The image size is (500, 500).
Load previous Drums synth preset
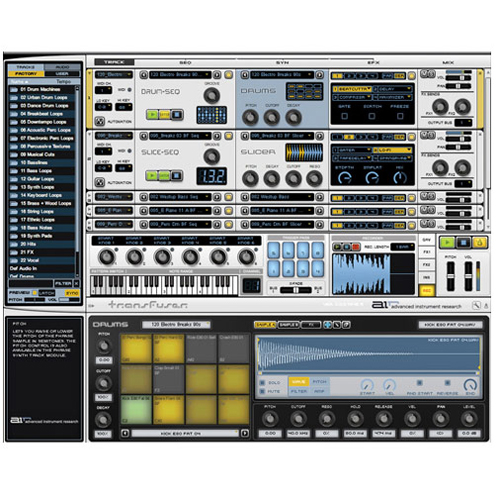pyautogui.click(x=245, y=75)
